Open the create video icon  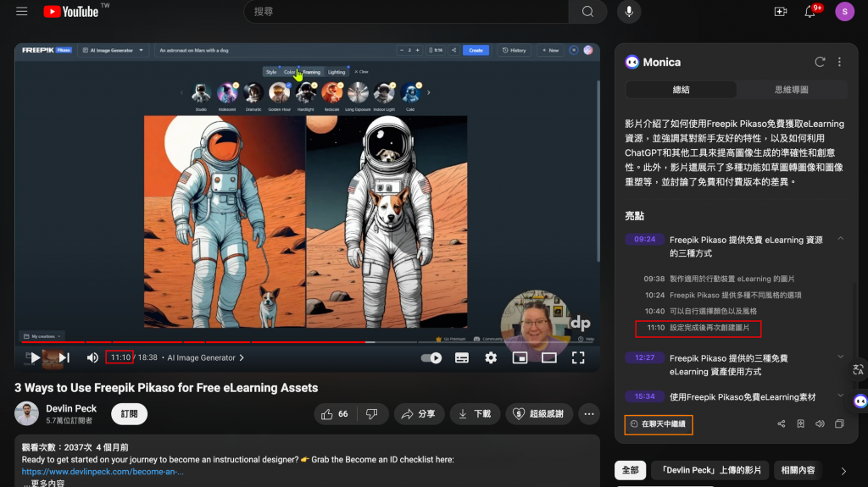pyautogui.click(x=781, y=12)
